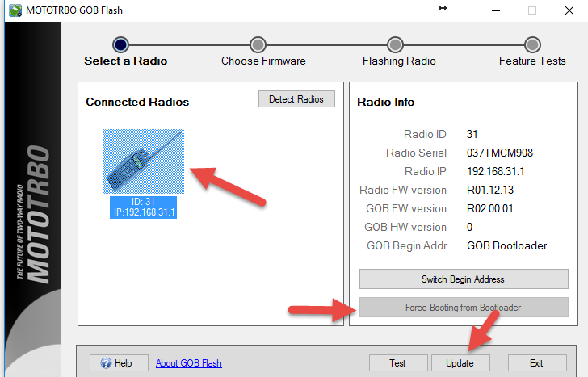
Task: Click the Flashing Radio step label
Action: tap(399, 61)
